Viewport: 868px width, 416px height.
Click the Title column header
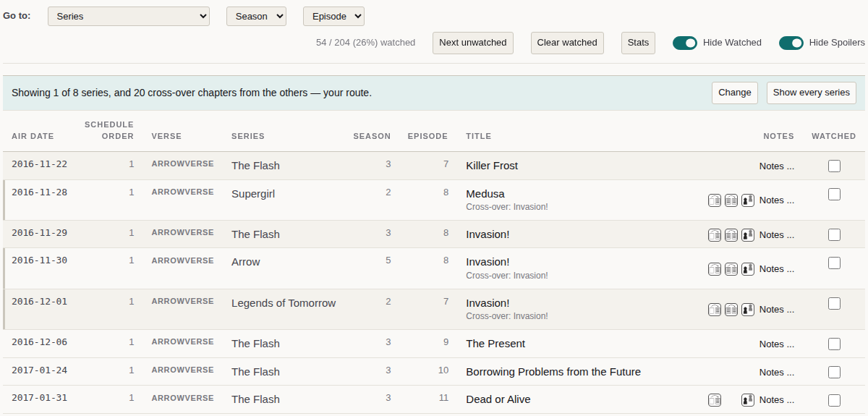pyautogui.click(x=479, y=136)
